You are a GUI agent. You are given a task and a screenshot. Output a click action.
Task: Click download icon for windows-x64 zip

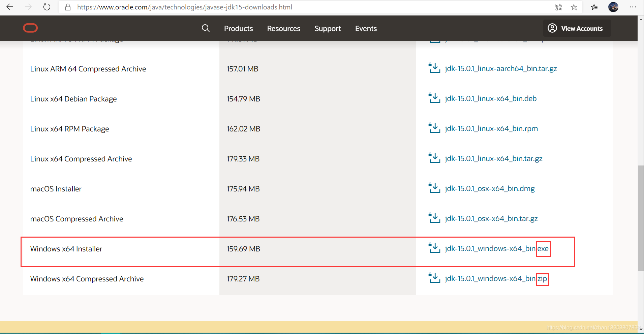434,278
